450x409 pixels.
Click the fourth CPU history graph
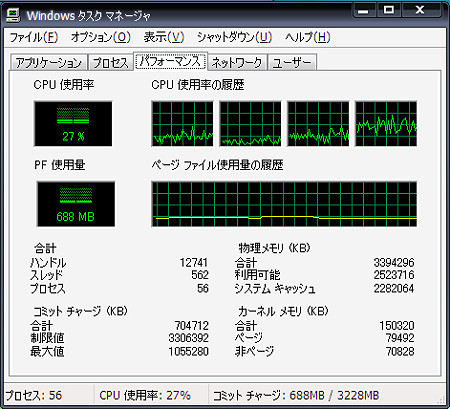coord(386,124)
